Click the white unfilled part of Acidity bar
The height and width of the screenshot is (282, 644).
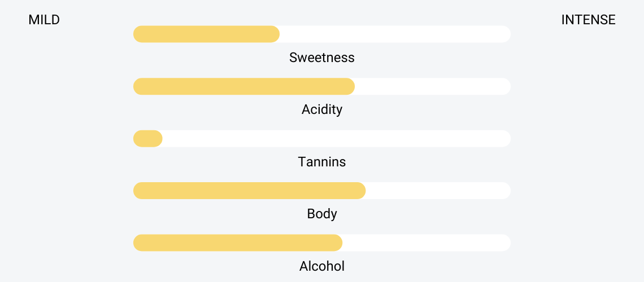(x=433, y=86)
